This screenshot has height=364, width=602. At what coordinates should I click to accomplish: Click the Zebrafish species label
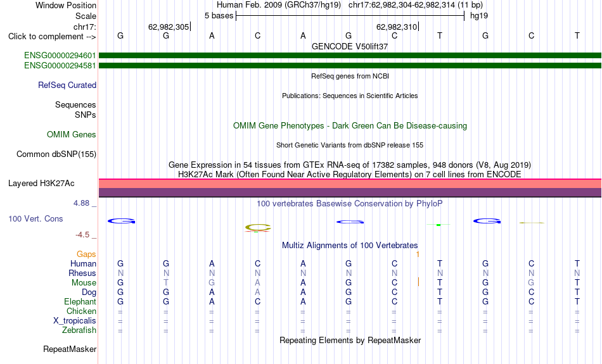click(79, 330)
